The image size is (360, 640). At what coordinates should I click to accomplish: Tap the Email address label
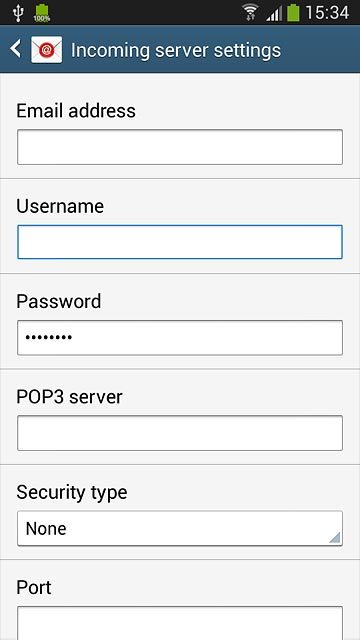[76, 111]
